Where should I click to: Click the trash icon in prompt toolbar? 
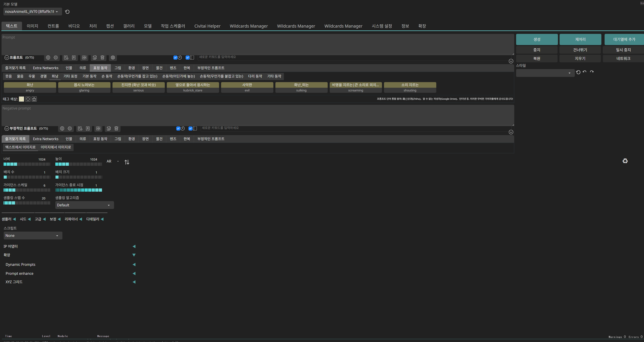point(103,58)
